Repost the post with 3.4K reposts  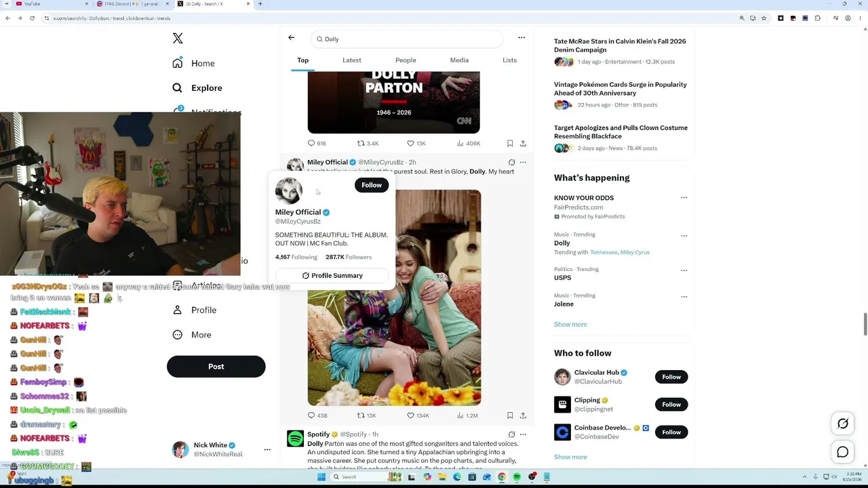point(368,144)
